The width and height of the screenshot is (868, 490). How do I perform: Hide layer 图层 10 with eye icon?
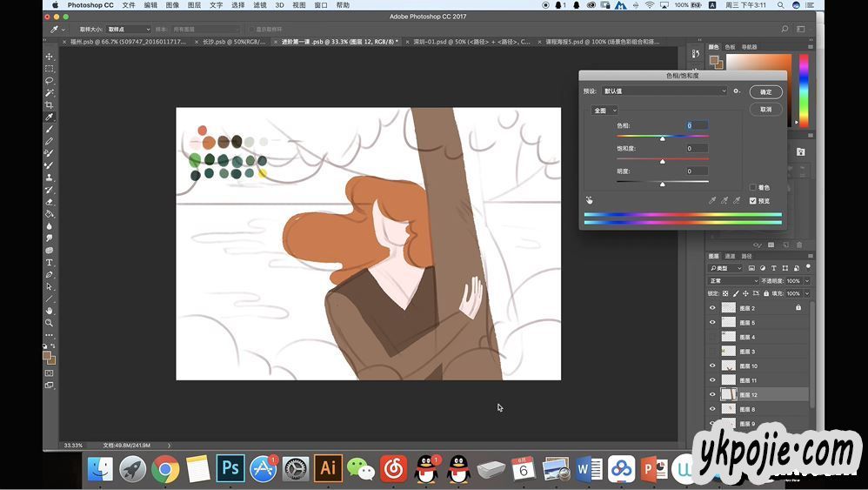(712, 366)
